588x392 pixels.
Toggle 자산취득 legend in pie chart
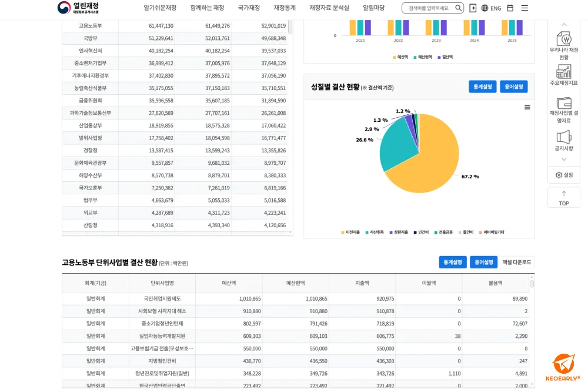click(x=374, y=232)
